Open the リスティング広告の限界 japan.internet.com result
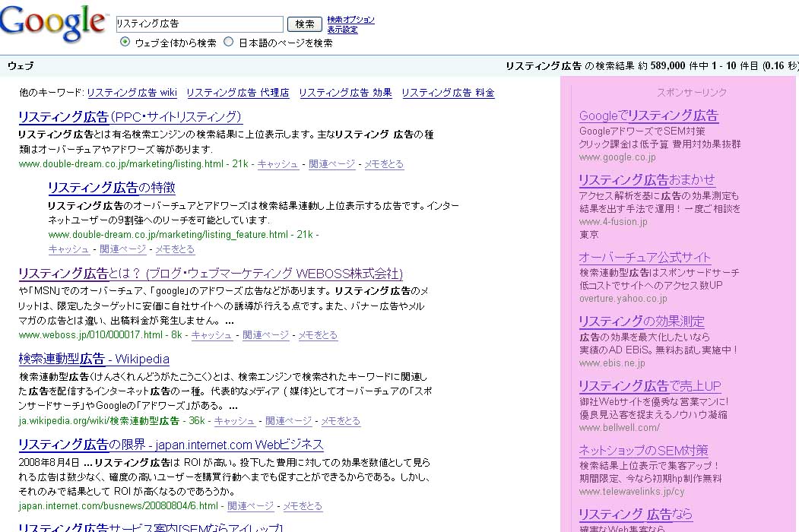The image size is (799, 532). (x=171, y=445)
